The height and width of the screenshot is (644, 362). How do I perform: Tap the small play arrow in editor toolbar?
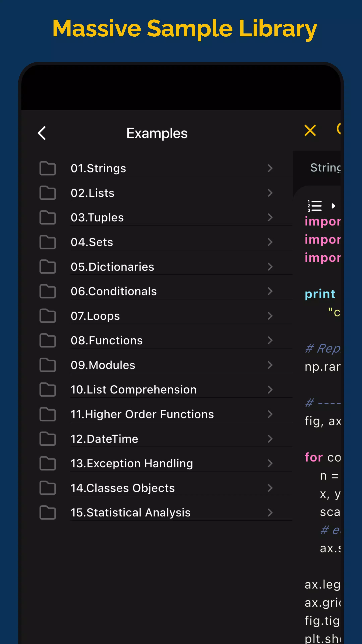pyautogui.click(x=333, y=206)
